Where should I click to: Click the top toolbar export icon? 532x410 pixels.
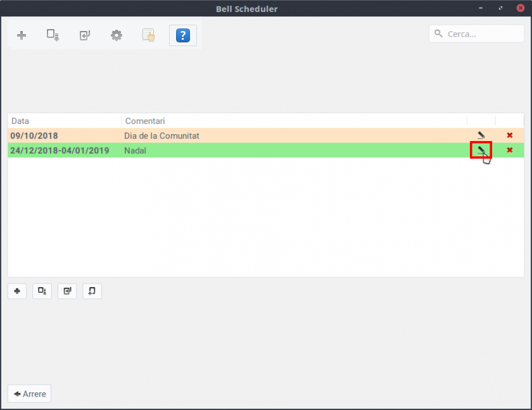53,35
